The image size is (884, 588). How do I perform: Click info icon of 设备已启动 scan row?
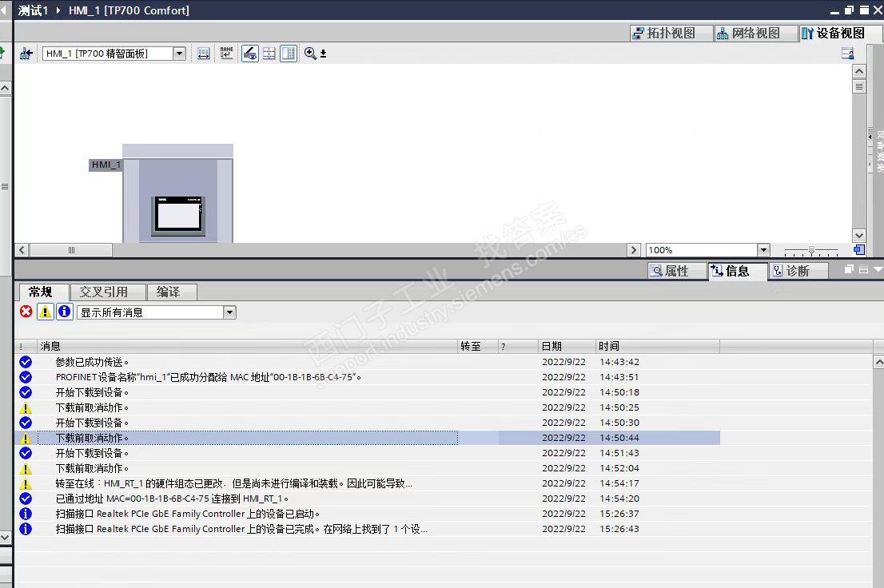pos(26,514)
